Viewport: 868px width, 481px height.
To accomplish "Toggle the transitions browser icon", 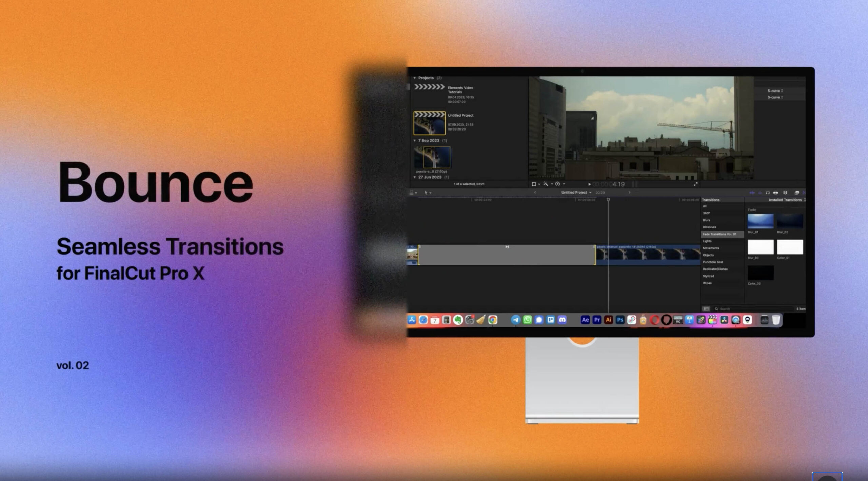I will coord(804,193).
